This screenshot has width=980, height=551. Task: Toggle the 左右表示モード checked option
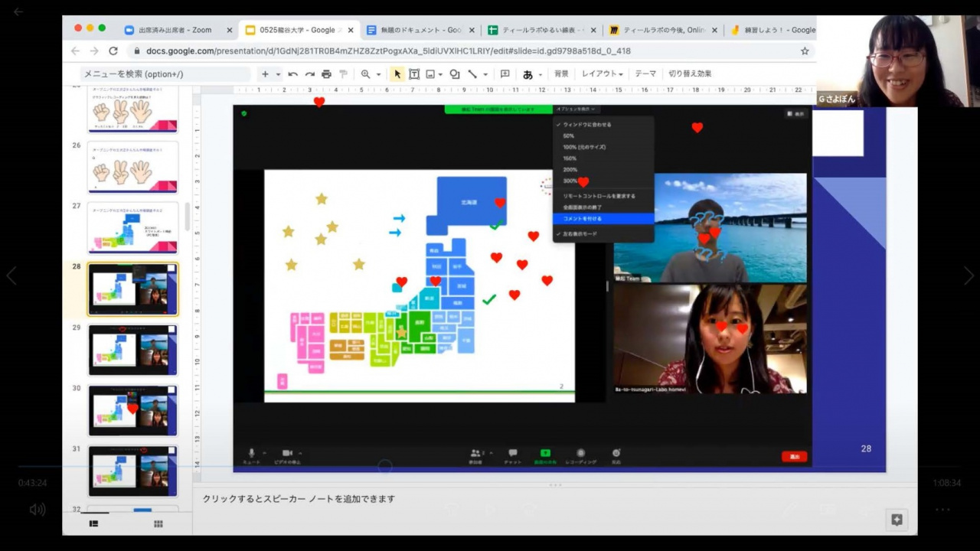point(580,233)
